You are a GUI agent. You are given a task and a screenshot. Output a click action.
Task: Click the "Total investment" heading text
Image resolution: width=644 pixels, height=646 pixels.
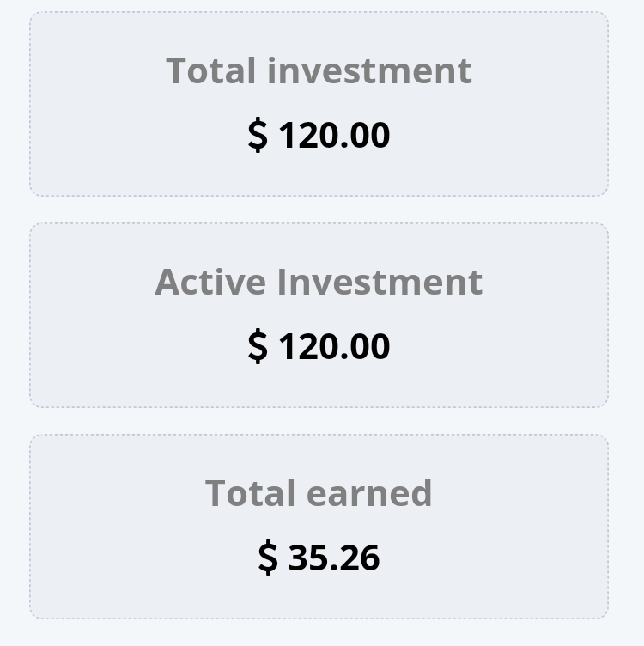pos(319,70)
